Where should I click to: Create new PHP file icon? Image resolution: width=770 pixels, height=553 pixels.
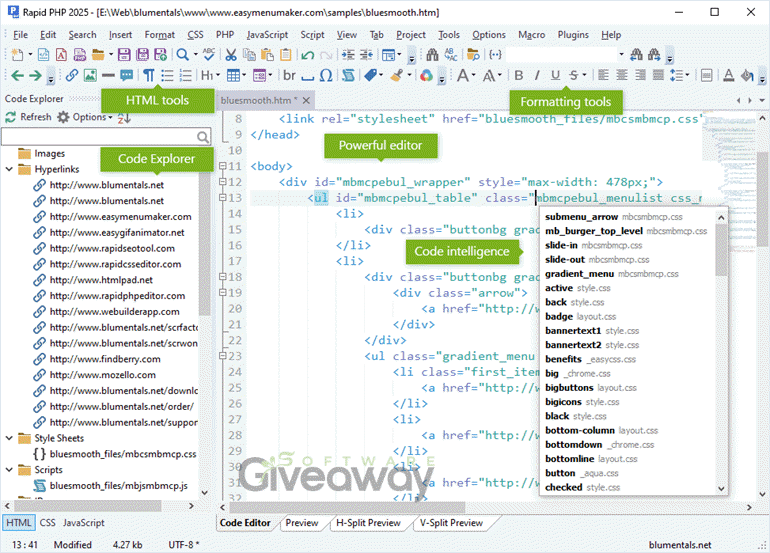[x=80, y=55]
